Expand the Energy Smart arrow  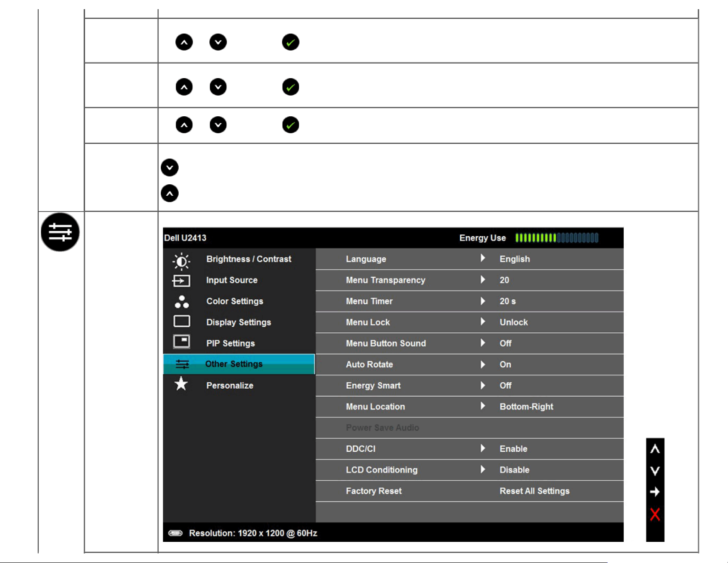(483, 385)
